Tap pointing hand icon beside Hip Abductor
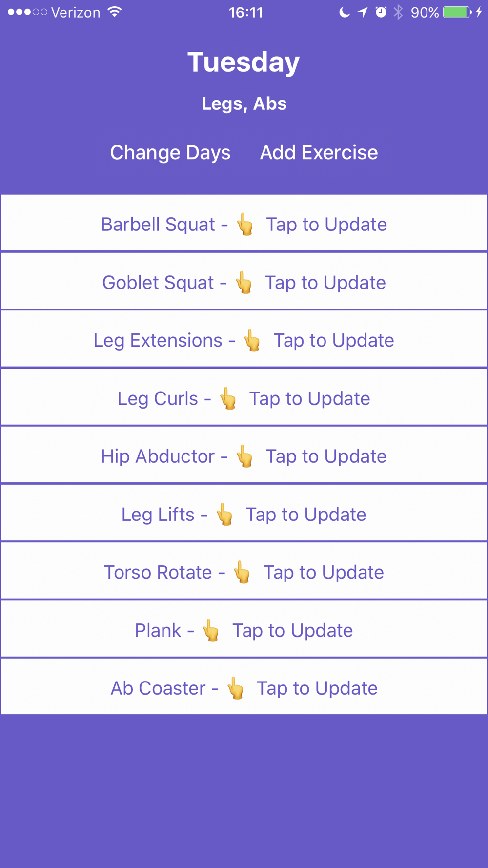The width and height of the screenshot is (488, 868). 244,456
